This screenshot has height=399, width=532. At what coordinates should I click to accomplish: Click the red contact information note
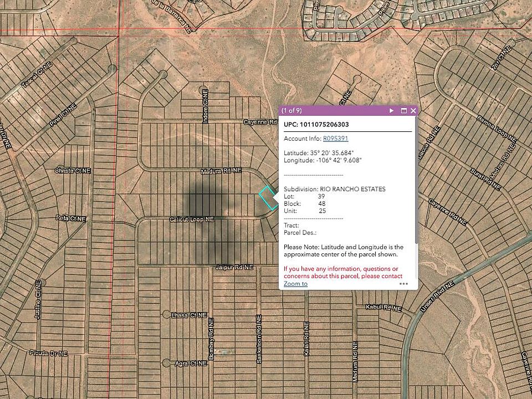tap(343, 273)
